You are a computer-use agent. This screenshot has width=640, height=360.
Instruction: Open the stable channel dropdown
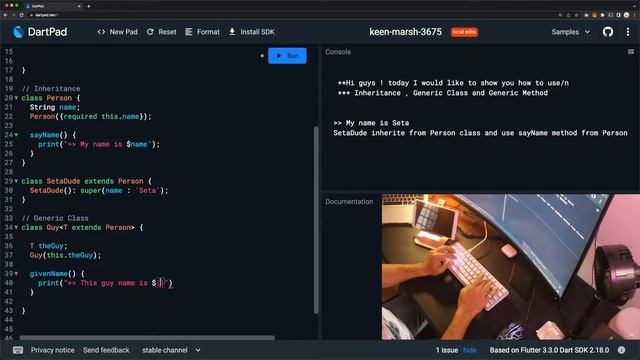[x=171, y=350]
